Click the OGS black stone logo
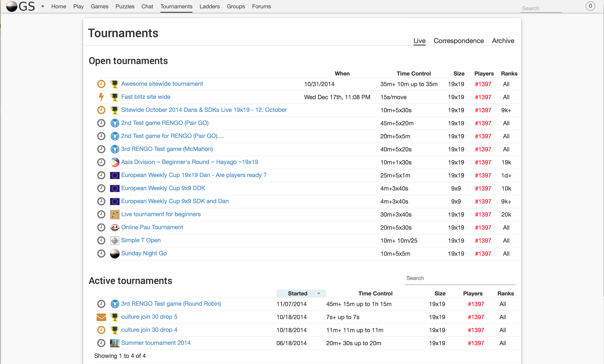The width and height of the screenshot is (604, 364). (12, 6)
